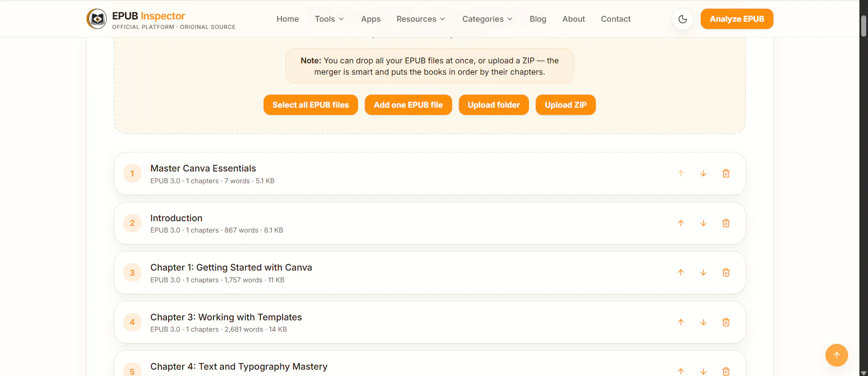Click the page's vertical scrollbar thumb
This screenshot has width=868, height=376.
tap(863, 26)
